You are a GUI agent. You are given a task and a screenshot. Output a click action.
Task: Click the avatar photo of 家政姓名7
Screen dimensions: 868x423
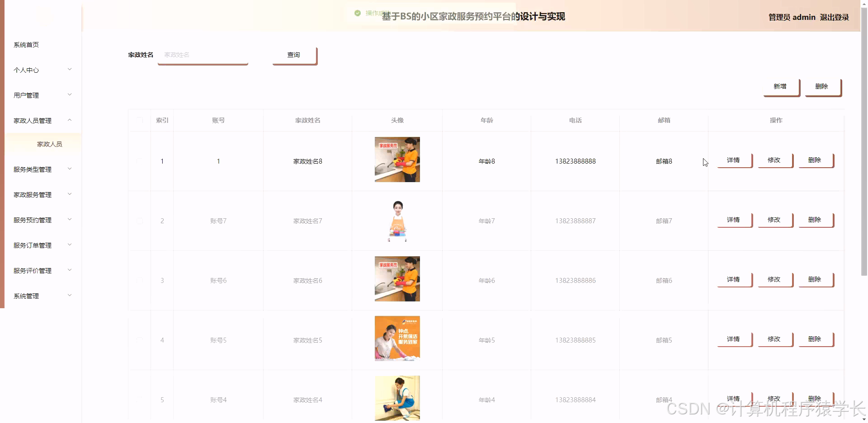(397, 221)
